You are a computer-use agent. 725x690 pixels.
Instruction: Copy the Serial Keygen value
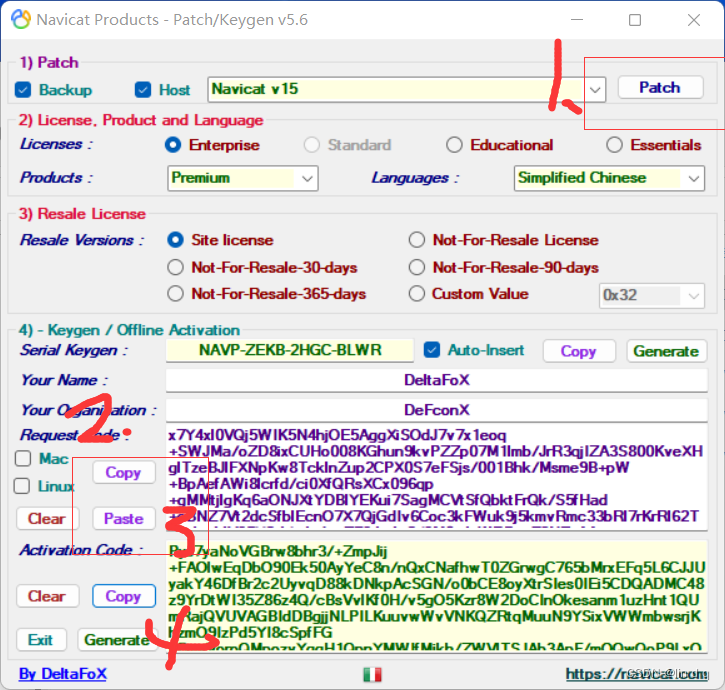point(579,351)
